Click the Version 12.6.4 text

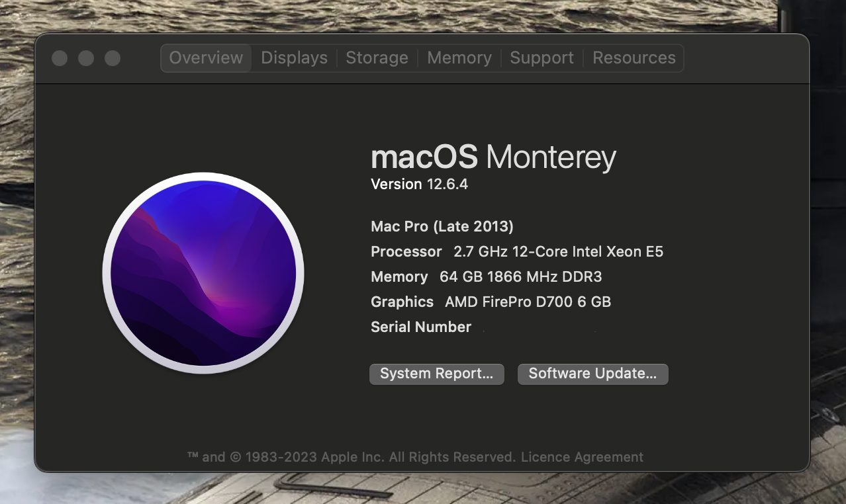420,185
